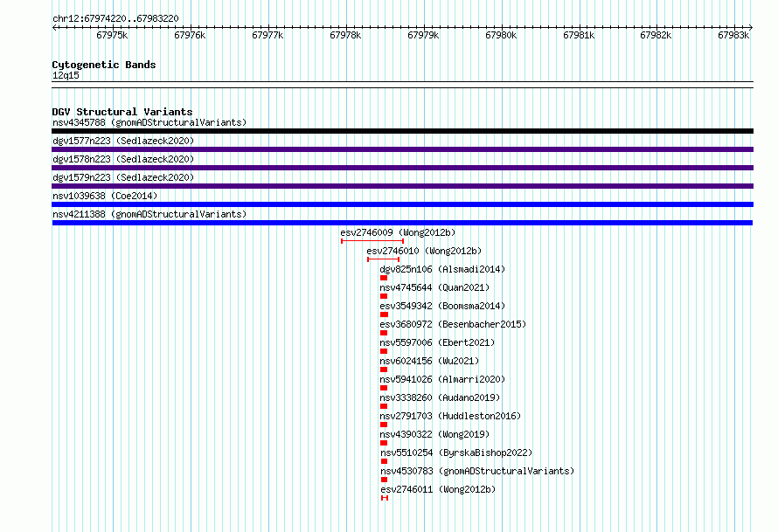Select the blue nsv4211388 variant bar
778x532 pixels.
[x=402, y=223]
